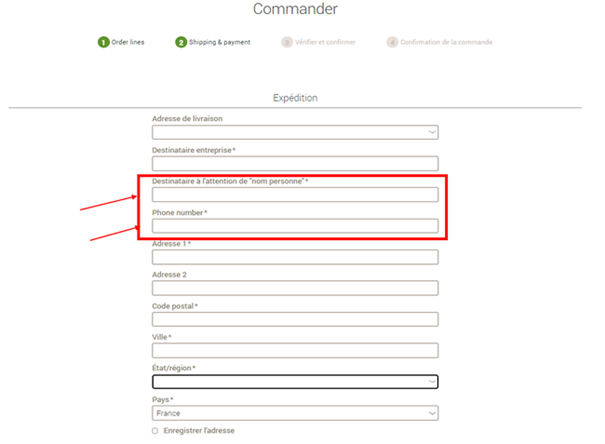The image size is (605, 444).
Task: Open the État/région dropdown list
Action: tap(295, 381)
